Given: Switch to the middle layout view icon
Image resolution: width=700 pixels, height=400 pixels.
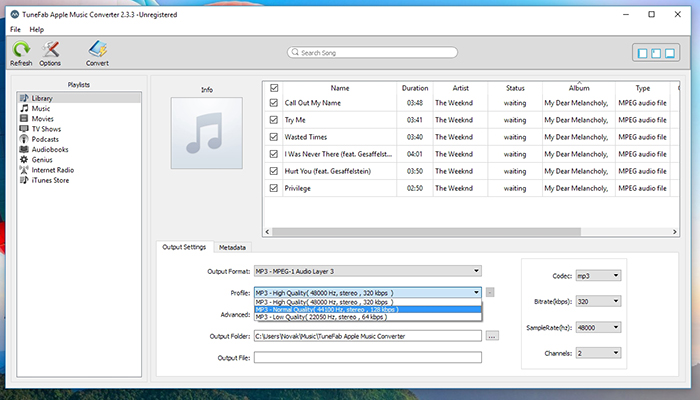Looking at the screenshot, I should pyautogui.click(x=656, y=54).
